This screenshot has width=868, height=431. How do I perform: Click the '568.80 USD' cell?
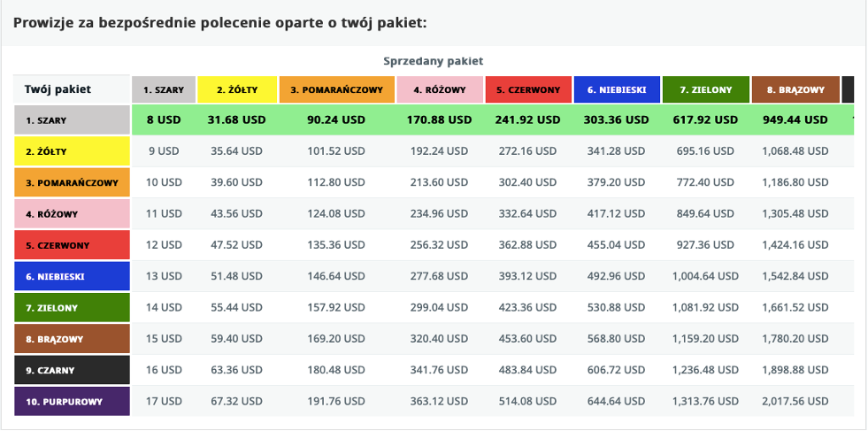point(617,338)
